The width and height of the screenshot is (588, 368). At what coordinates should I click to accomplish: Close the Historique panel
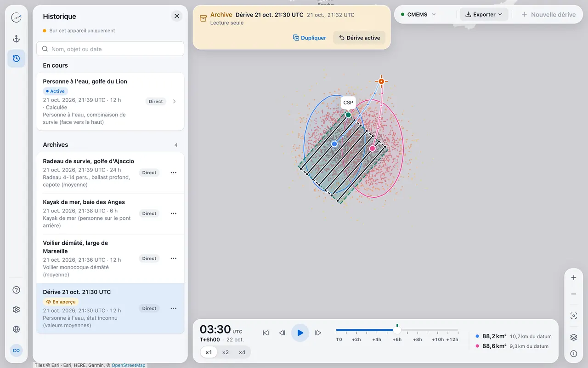tap(177, 16)
